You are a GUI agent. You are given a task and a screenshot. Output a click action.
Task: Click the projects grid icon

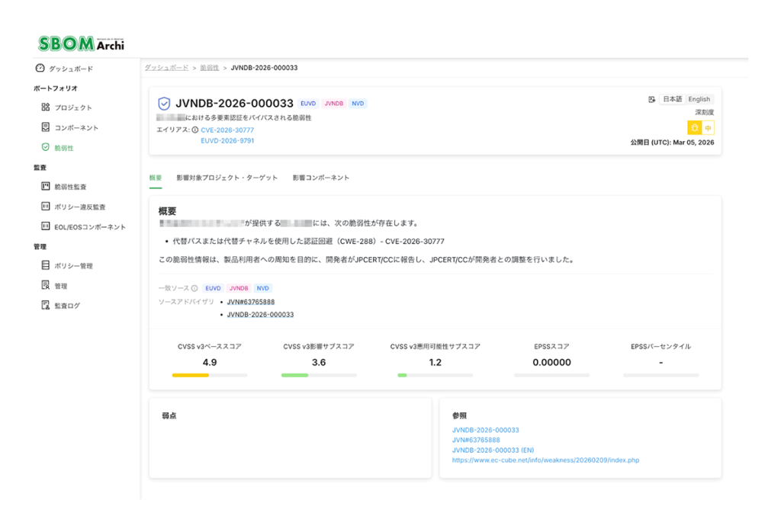coord(45,107)
